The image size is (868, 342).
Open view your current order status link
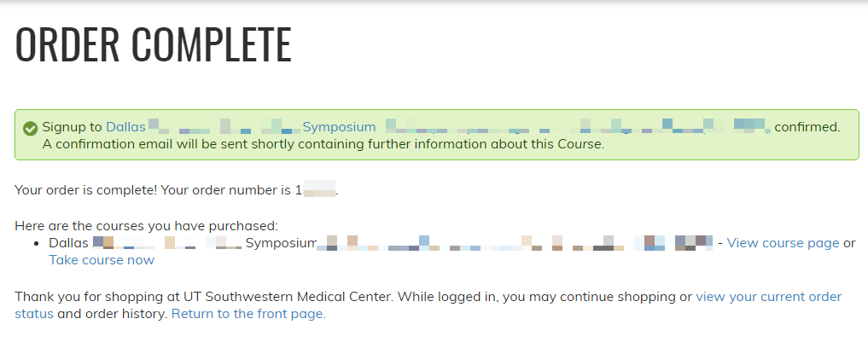point(768,297)
